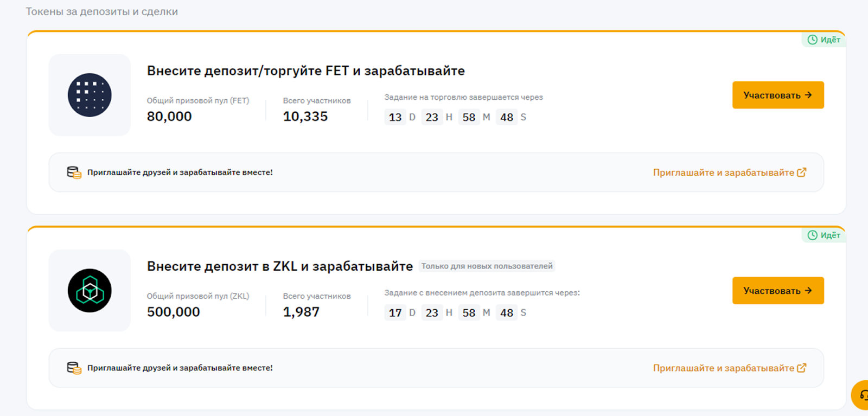Open Приглашайте и зарабатывайте link in FET card
This screenshot has height=416, width=868.
tap(730, 172)
